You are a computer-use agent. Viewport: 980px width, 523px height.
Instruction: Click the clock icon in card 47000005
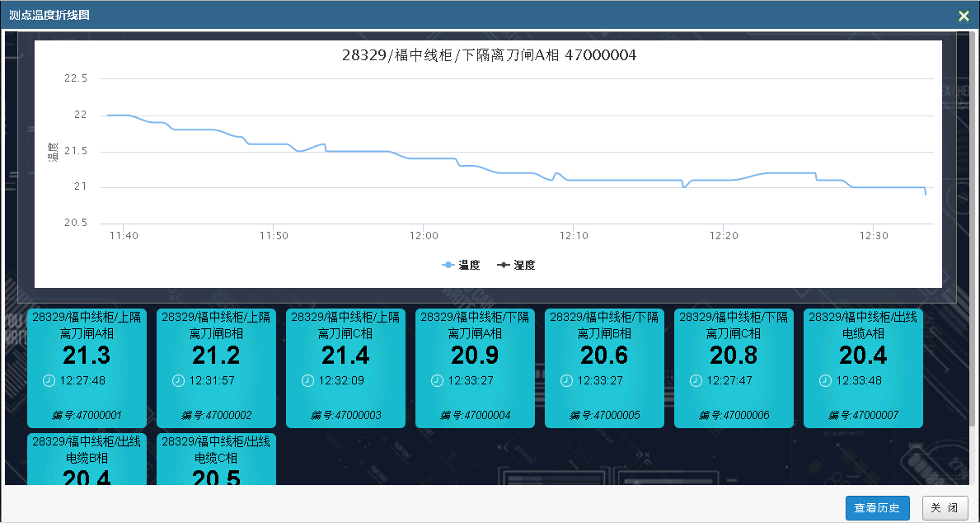tap(566, 380)
